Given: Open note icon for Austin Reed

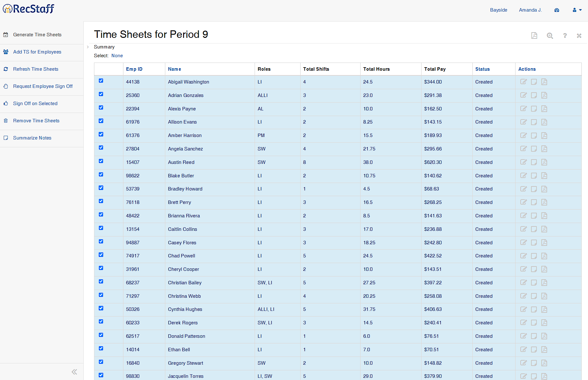Looking at the screenshot, I should coord(534,162).
